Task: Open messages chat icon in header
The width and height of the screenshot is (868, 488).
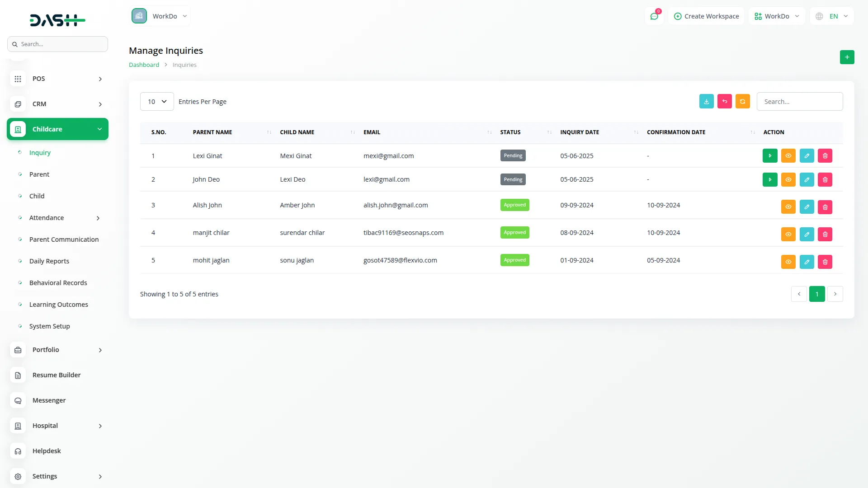Action: tap(654, 16)
